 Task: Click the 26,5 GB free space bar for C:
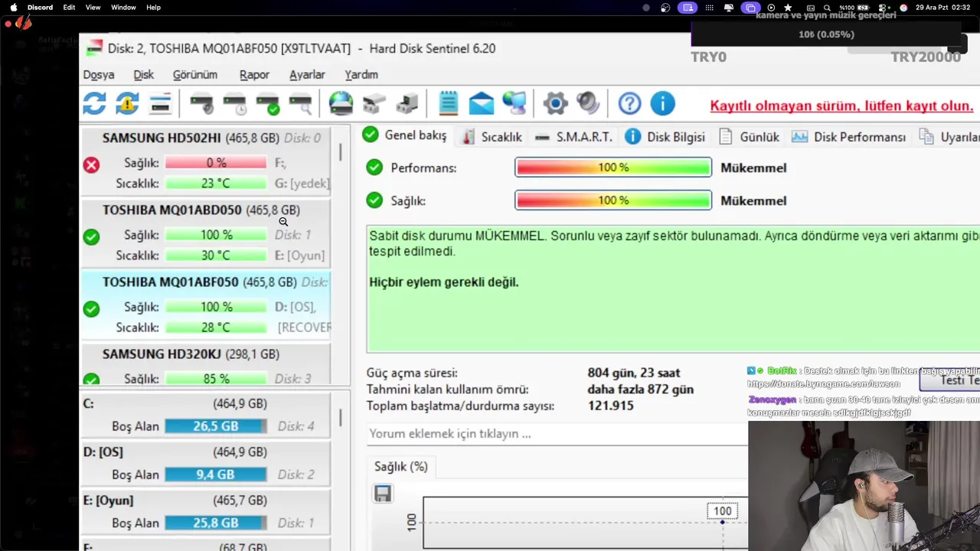[x=216, y=426]
